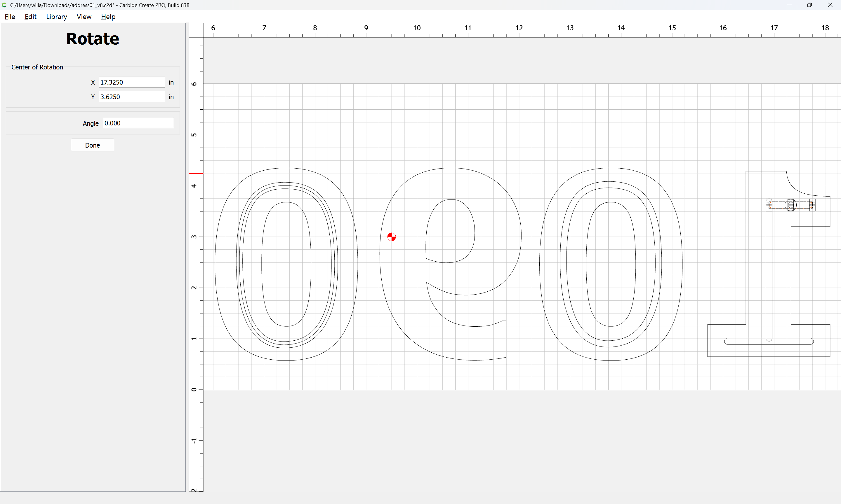Open the Help menu
Screen dimensions: 841x504
tap(108, 17)
